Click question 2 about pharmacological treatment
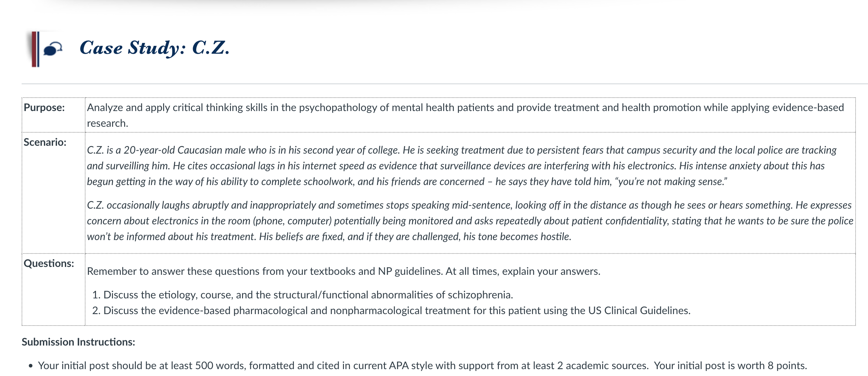 click(x=391, y=310)
